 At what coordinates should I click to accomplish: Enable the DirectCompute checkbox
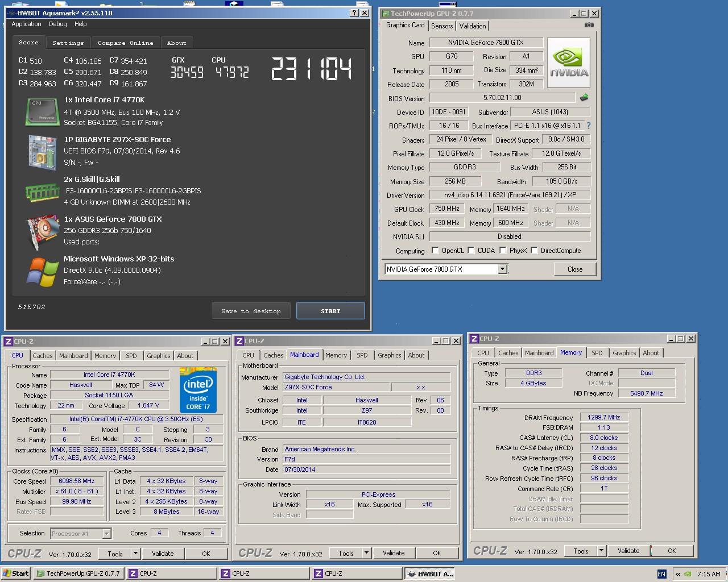(534, 250)
